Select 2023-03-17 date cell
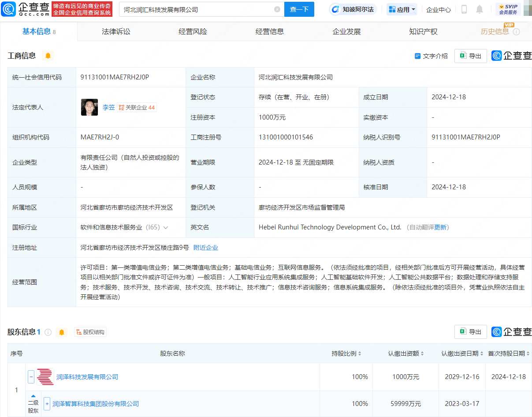This screenshot has width=532, height=417. [x=462, y=404]
